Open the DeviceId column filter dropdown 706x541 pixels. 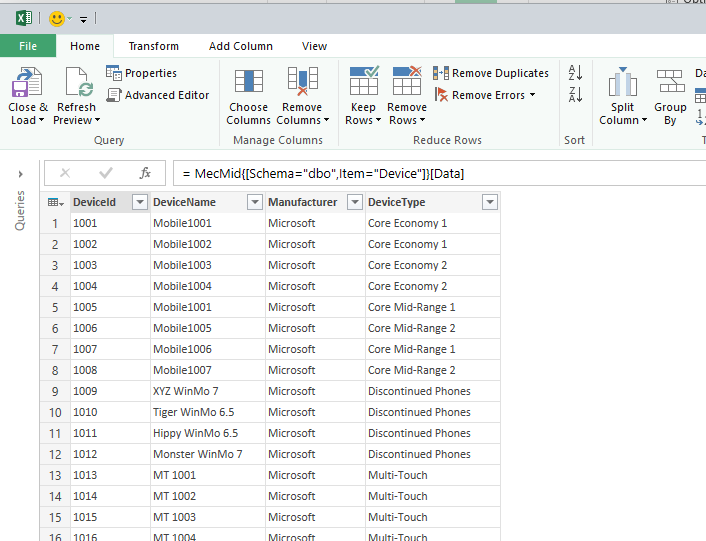140,202
